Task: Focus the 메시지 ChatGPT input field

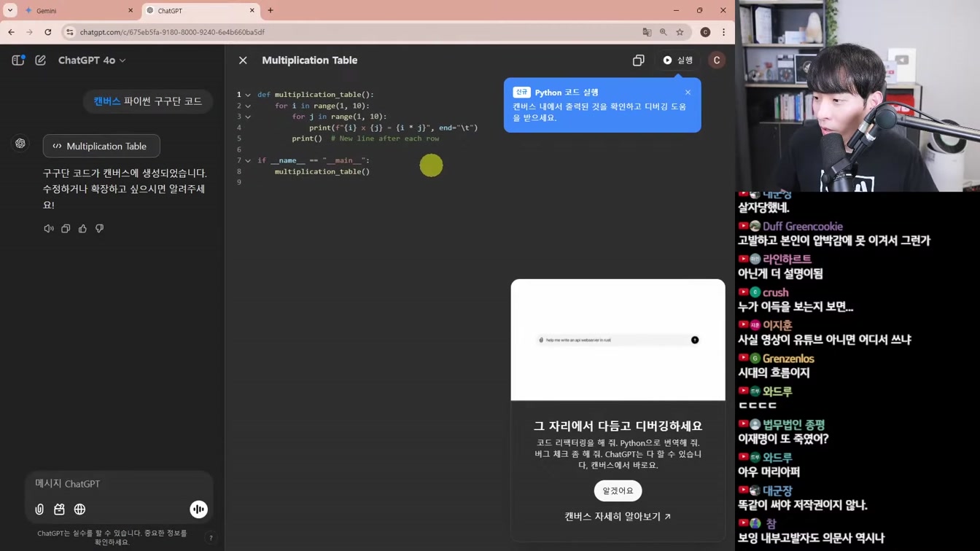Action: 119,484
